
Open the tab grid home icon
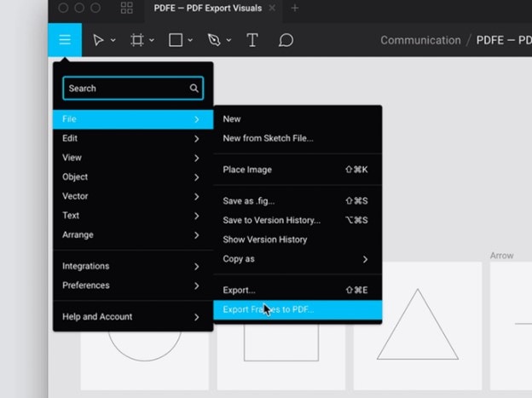click(126, 8)
